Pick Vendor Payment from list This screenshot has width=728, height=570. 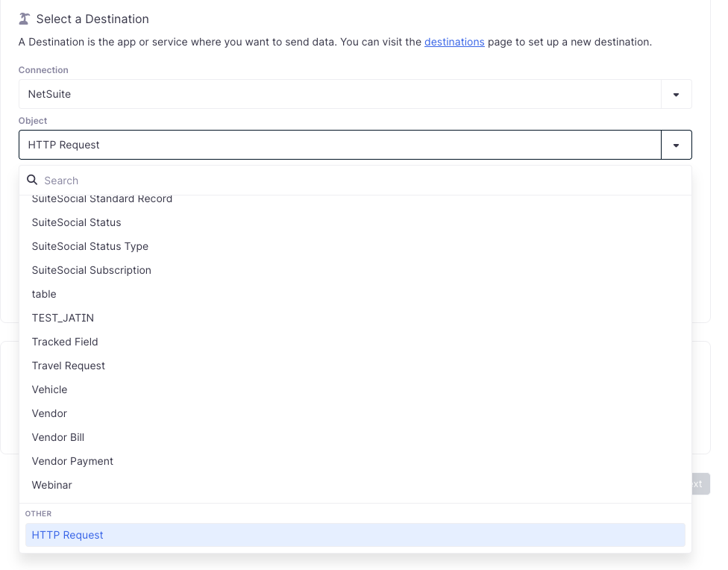tap(72, 461)
